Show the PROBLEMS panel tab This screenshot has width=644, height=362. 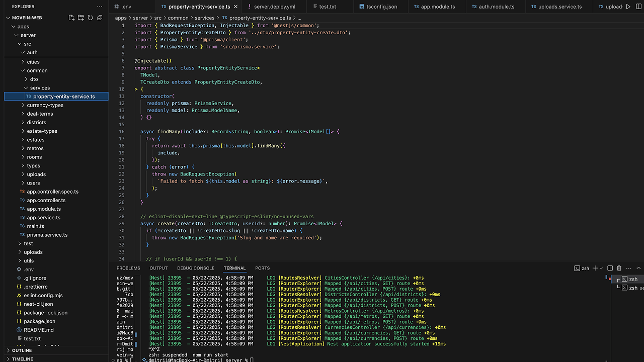pos(128,268)
